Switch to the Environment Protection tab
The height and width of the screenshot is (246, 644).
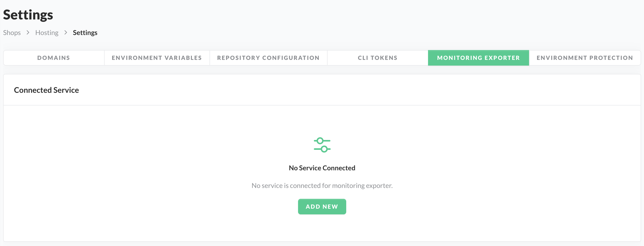tap(585, 58)
